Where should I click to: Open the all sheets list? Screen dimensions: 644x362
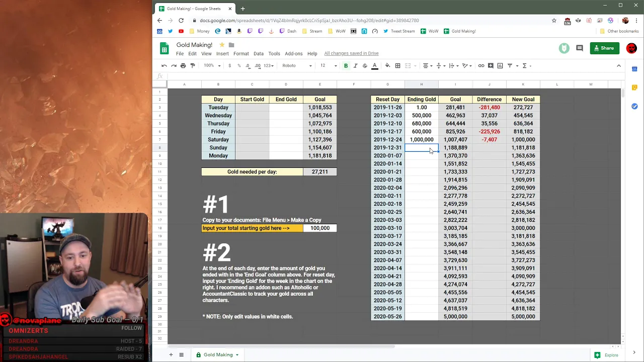point(182,354)
